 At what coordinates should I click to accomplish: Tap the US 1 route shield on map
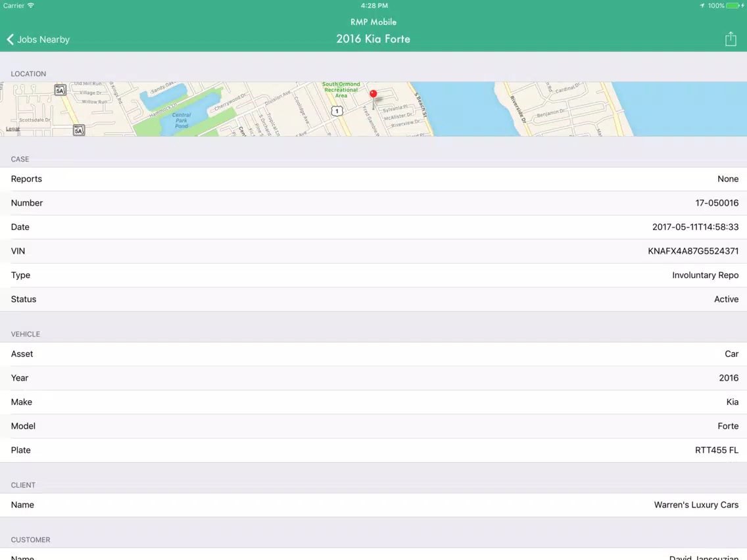pyautogui.click(x=337, y=111)
